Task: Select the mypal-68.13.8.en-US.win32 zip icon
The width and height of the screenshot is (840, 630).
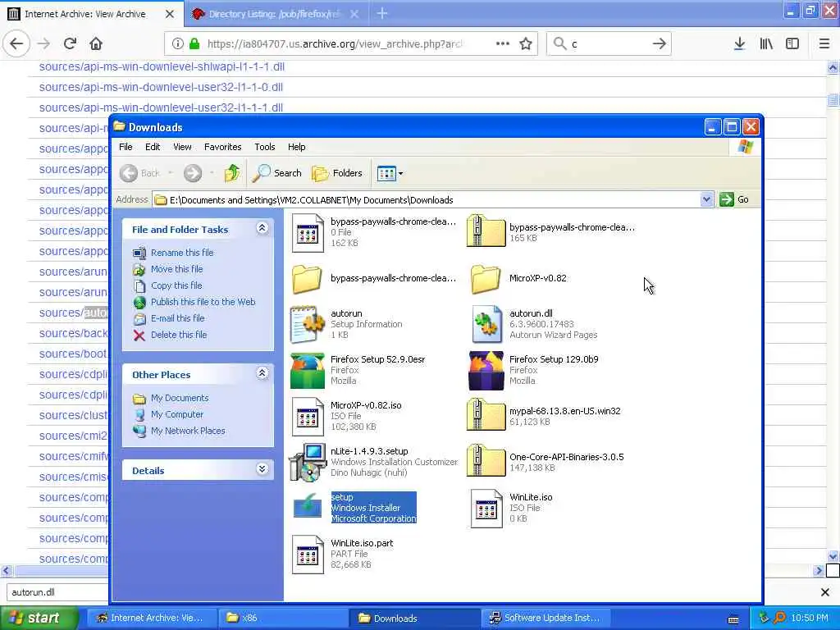Action: click(x=486, y=414)
